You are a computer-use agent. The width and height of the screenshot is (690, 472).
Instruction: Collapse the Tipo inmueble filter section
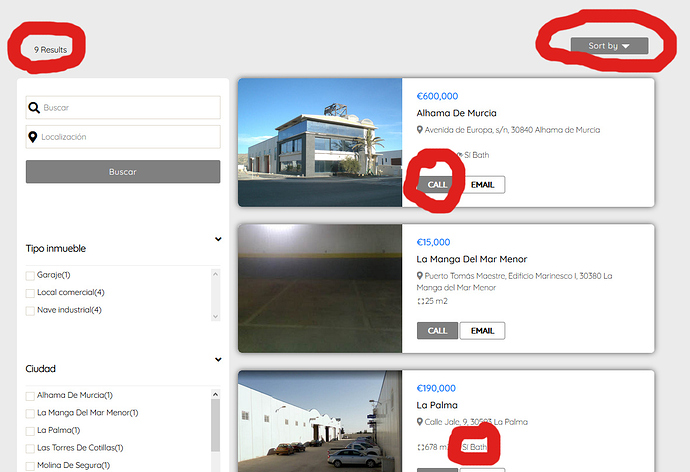pos(218,239)
